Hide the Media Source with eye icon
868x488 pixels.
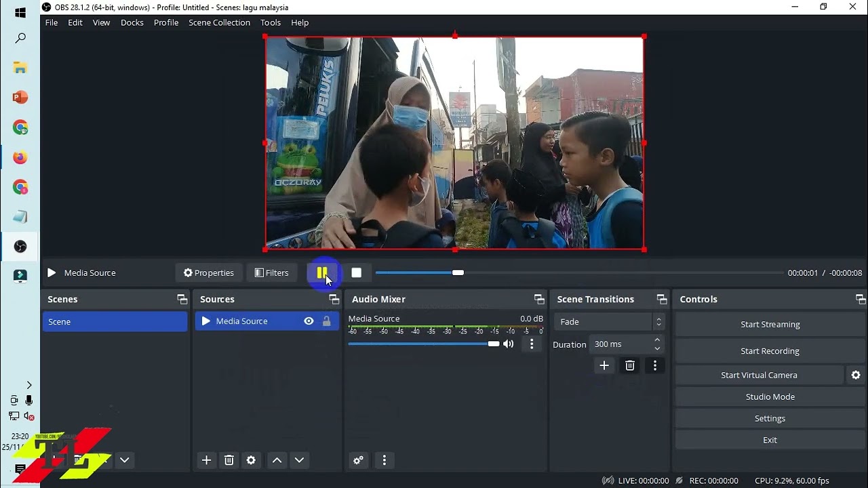(309, 321)
